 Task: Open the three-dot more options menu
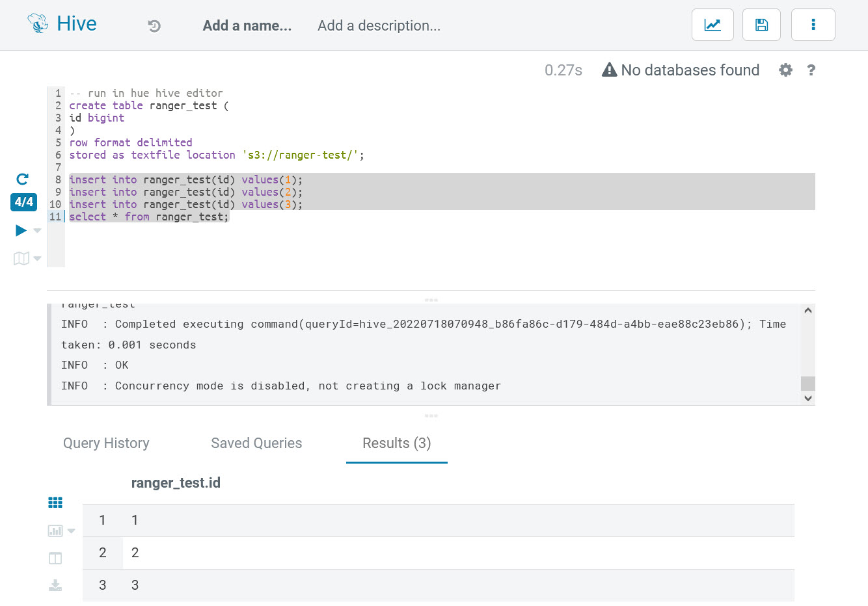tap(813, 25)
